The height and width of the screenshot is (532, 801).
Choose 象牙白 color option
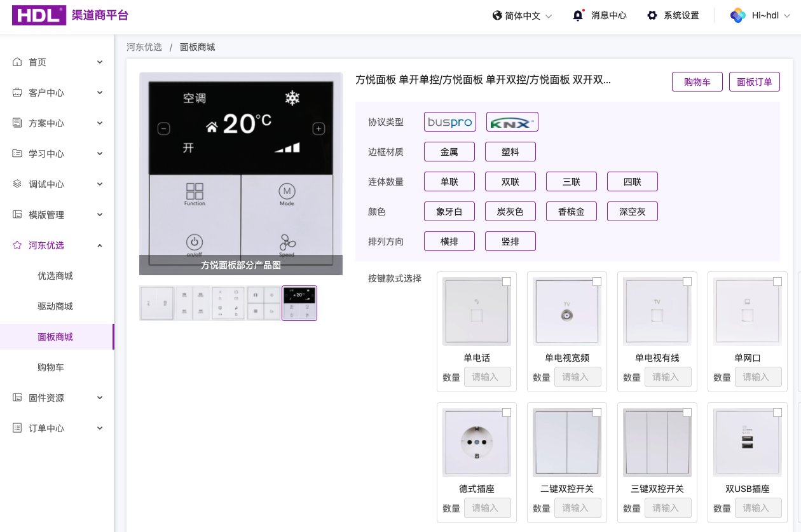coord(449,212)
